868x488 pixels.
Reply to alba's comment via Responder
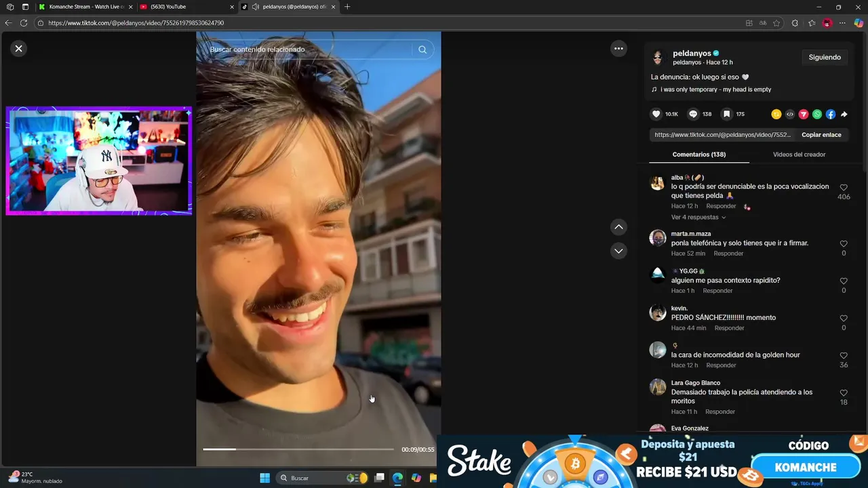[721, 206]
